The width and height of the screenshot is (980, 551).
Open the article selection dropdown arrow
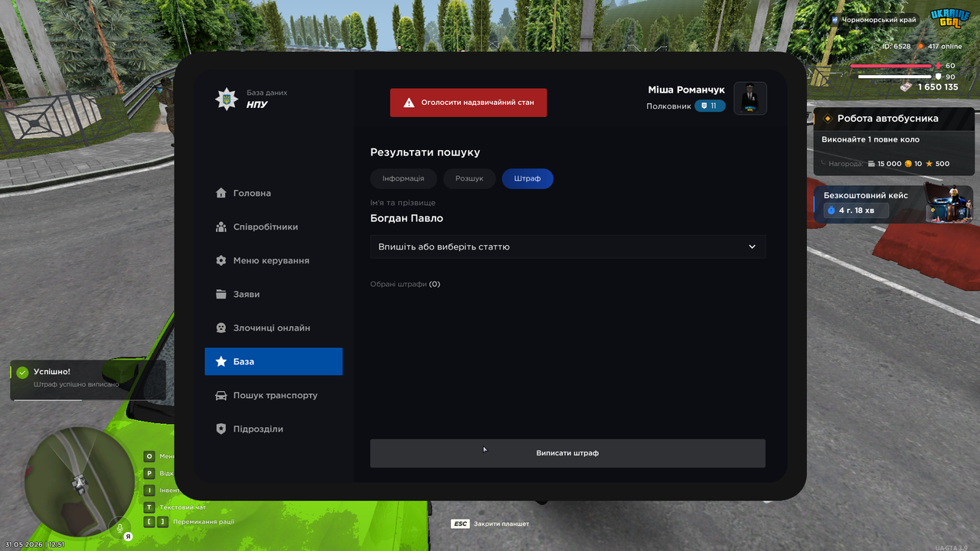752,246
